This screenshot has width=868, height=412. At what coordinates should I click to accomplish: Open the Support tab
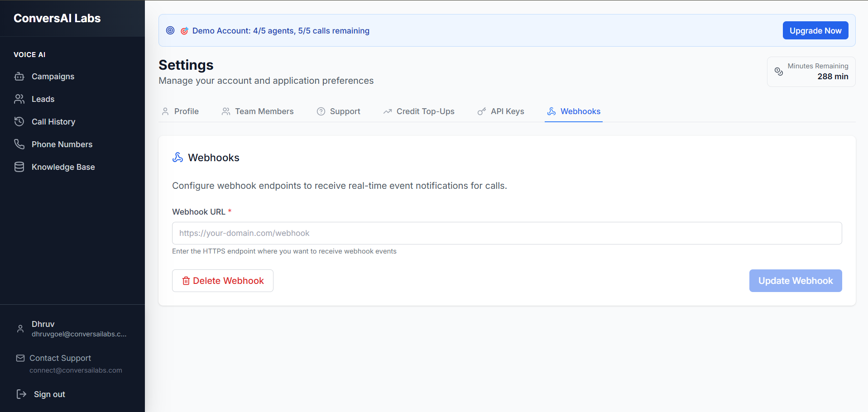339,111
